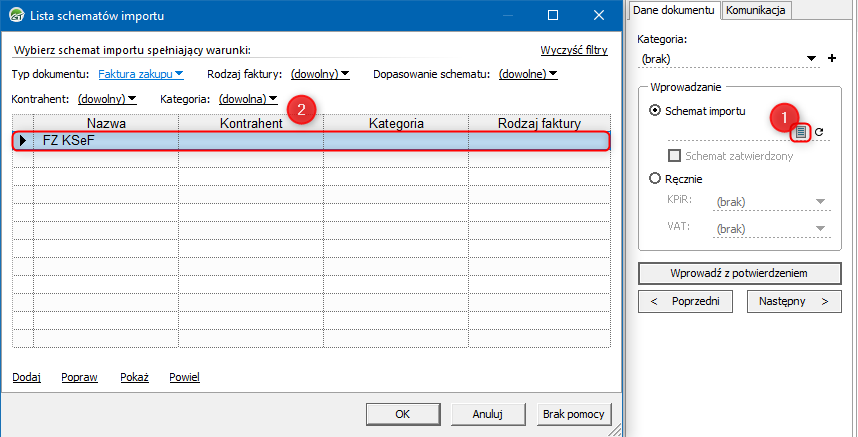This screenshot has width=858, height=437.
Task: Open the Kategoria (dowolna) filter dropdown
Action: coord(248,99)
